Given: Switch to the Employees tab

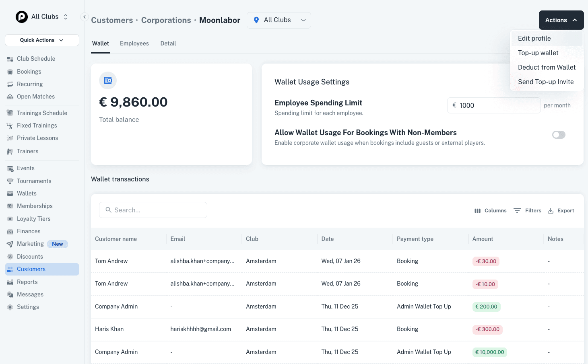Looking at the screenshot, I should (x=134, y=43).
